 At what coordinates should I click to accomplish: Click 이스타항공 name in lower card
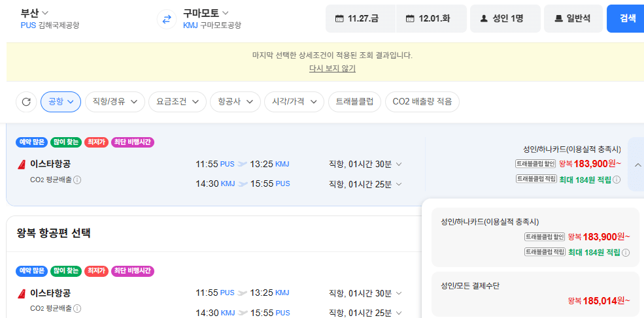pyautogui.click(x=50, y=293)
